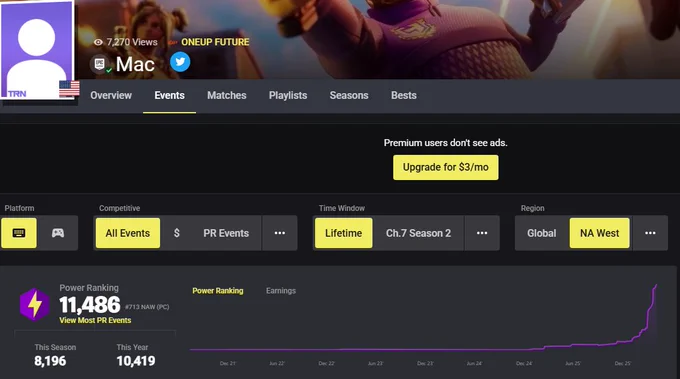Click the Mac player name
This screenshot has height=379, width=680.
click(x=135, y=65)
